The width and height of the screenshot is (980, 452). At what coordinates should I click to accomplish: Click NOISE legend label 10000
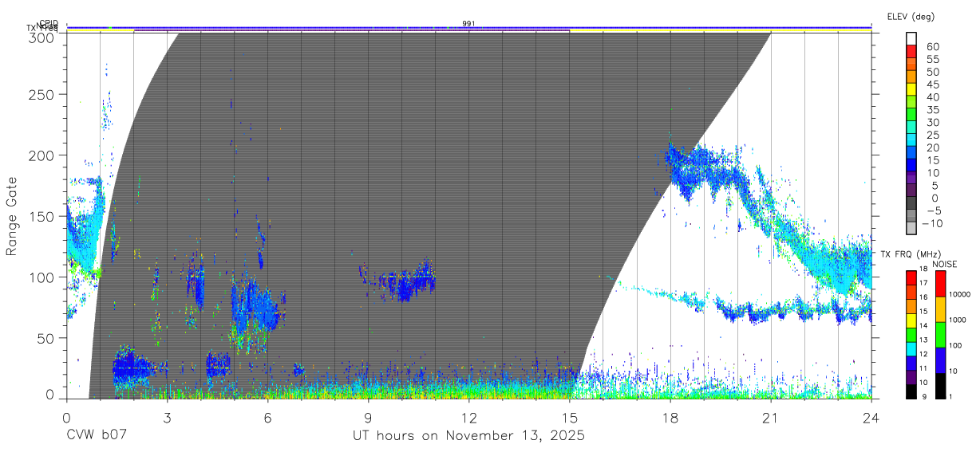click(x=962, y=295)
